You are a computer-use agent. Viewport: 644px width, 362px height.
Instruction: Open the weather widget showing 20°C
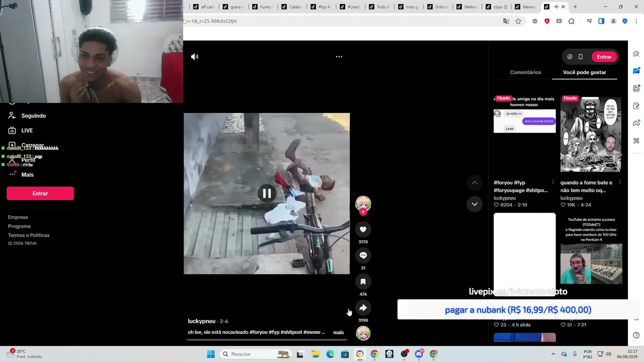[x=25, y=354]
